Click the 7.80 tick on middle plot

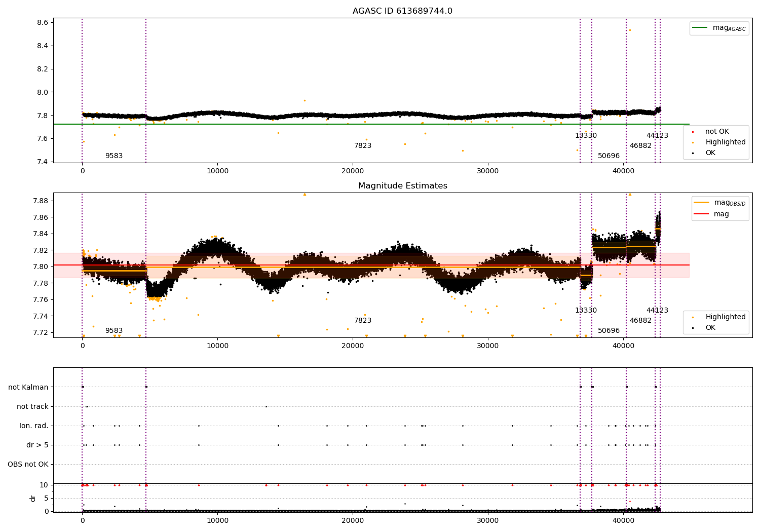[x=41, y=267]
